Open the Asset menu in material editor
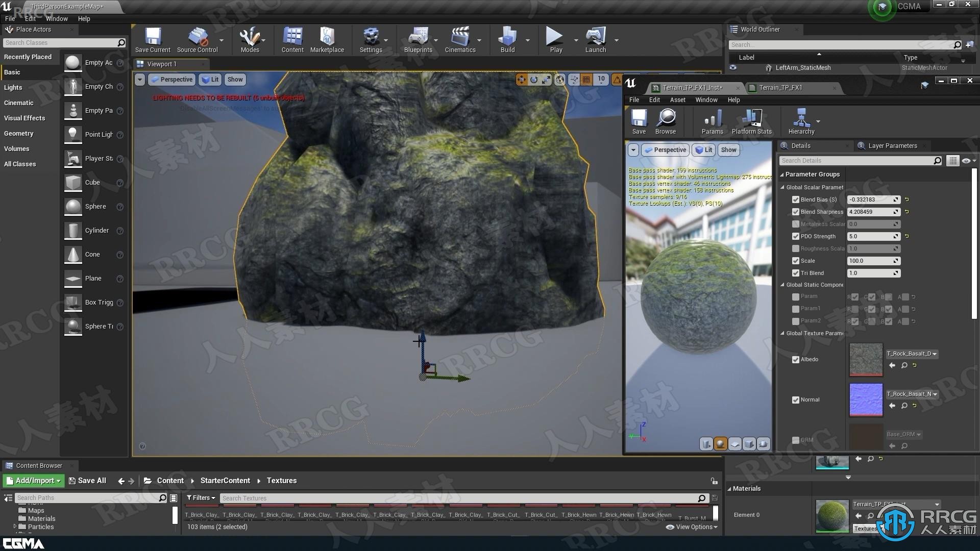The height and width of the screenshot is (551, 980). (x=677, y=99)
